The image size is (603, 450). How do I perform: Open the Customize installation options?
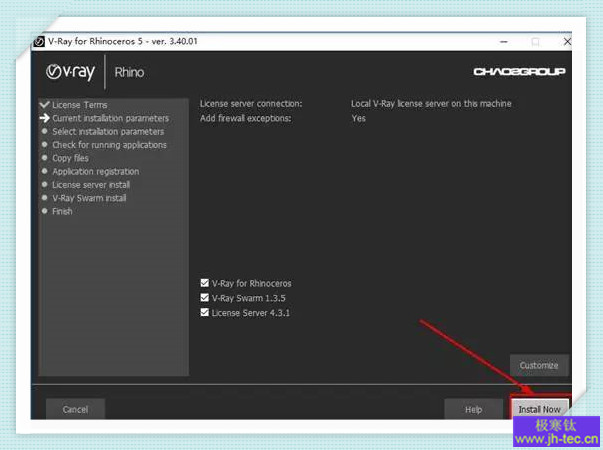(x=539, y=365)
